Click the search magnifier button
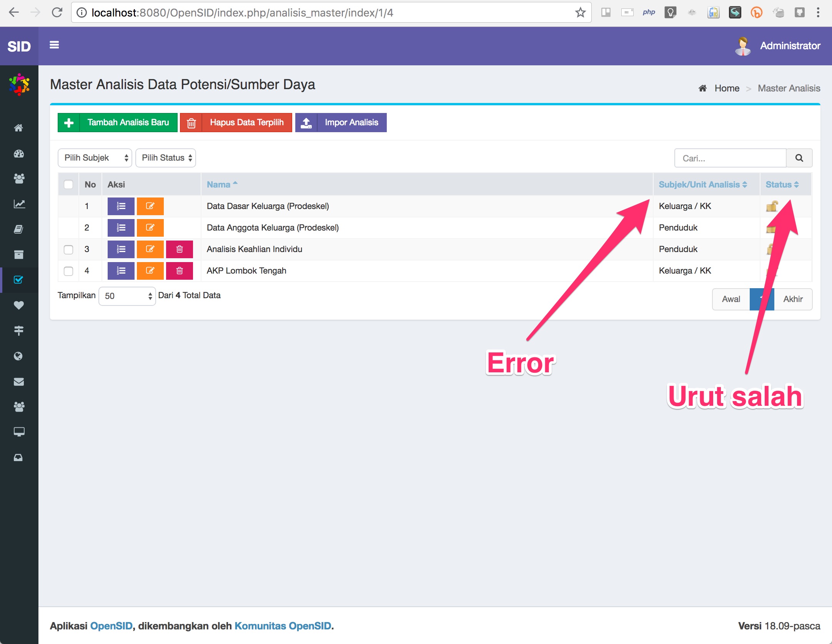This screenshot has width=832, height=644. tap(799, 158)
